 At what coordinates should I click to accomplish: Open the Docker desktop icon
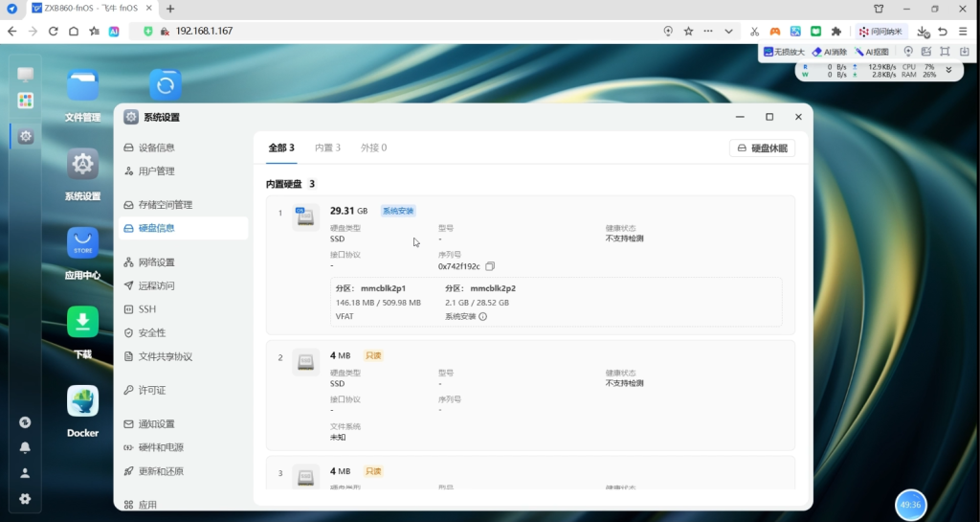[x=82, y=401]
